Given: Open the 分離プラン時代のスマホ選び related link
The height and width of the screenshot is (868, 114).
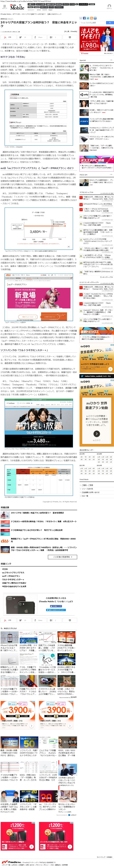Looking at the screenshot, I should 14,583.
